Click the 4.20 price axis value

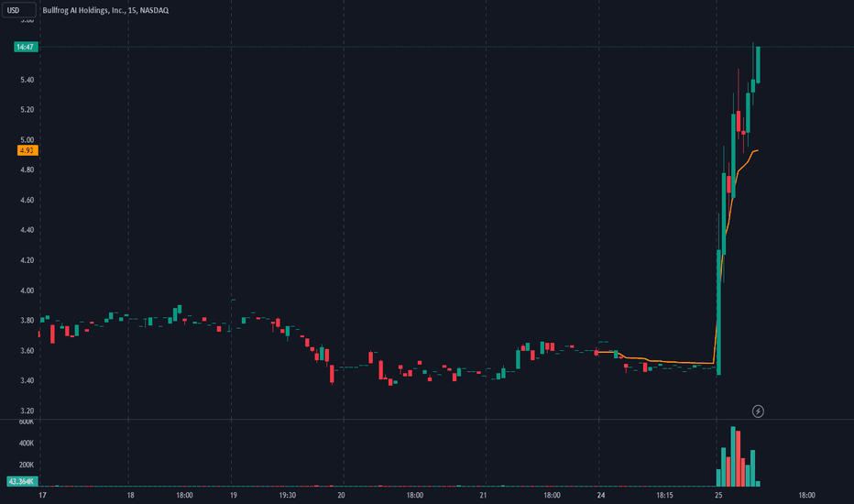(27, 260)
